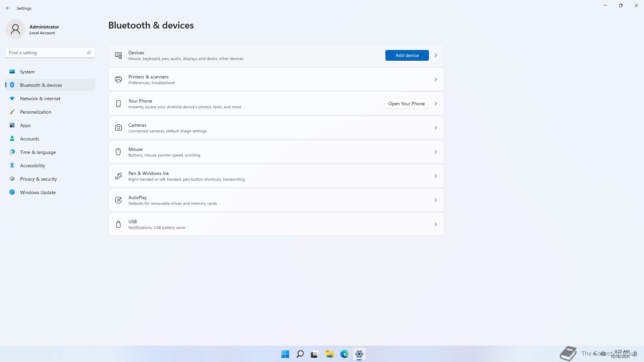Click the AutoPlay row icon
Viewport: 644px width, 362px height.
coord(118,200)
